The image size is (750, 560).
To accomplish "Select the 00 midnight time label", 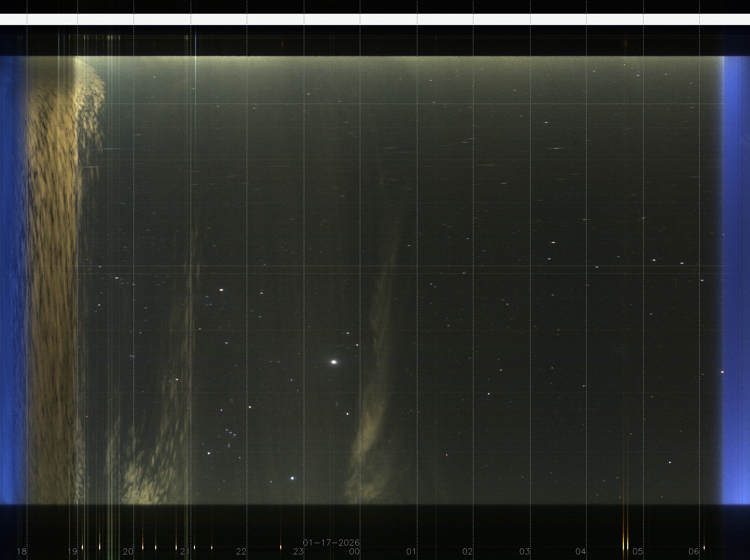I will point(354,552).
